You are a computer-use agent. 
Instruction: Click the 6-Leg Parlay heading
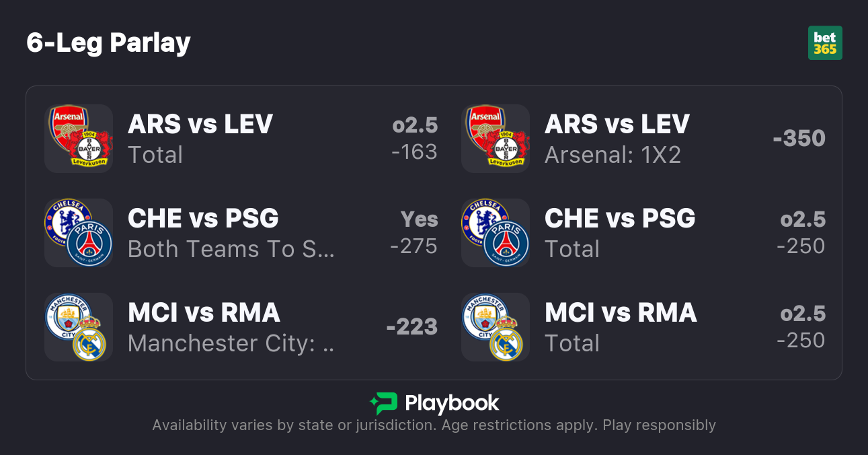click(109, 43)
